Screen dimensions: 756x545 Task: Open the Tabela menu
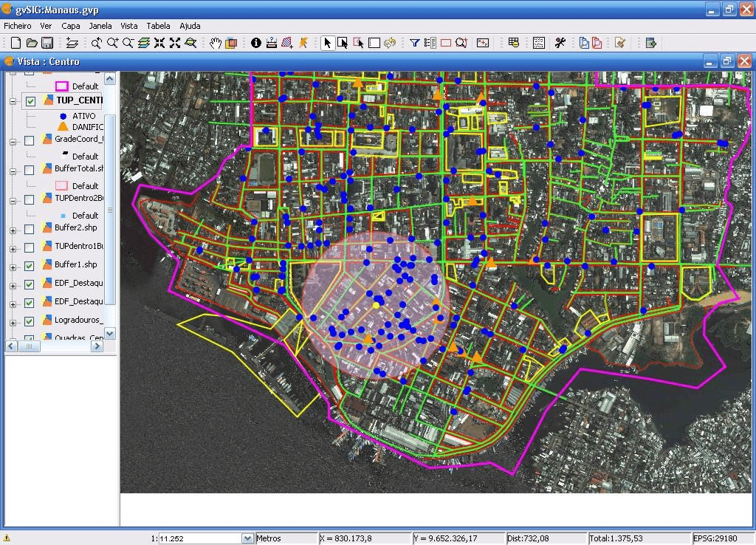158,26
